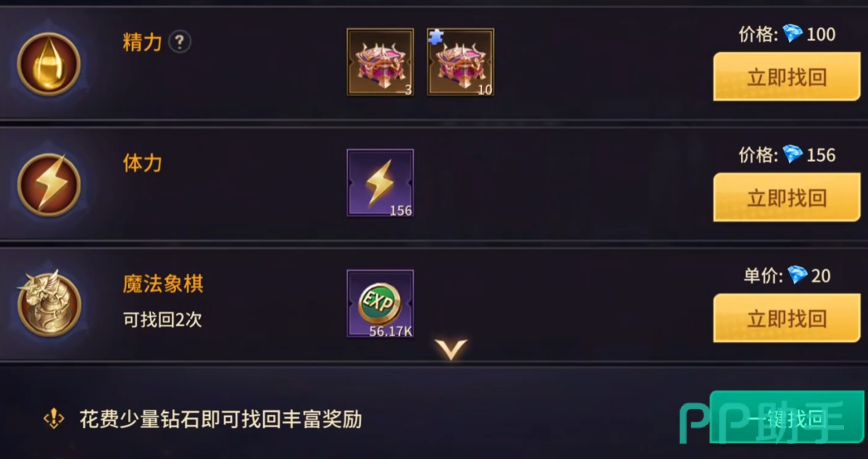Screen dimensions: 868x459
Task: Tap the 魔法象棋 chess piece icon
Action: [49, 304]
